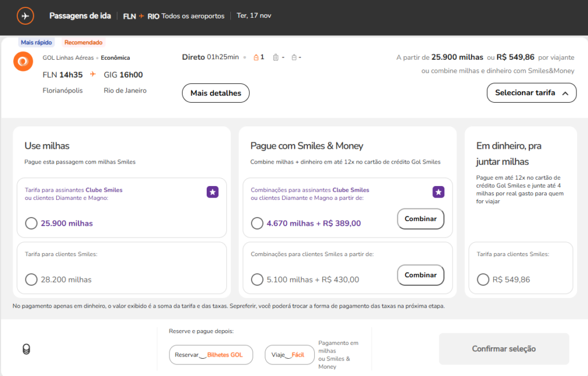Click Clube Smiles star icon in Smiles & Money
This screenshot has width=588, height=376.
(x=438, y=192)
